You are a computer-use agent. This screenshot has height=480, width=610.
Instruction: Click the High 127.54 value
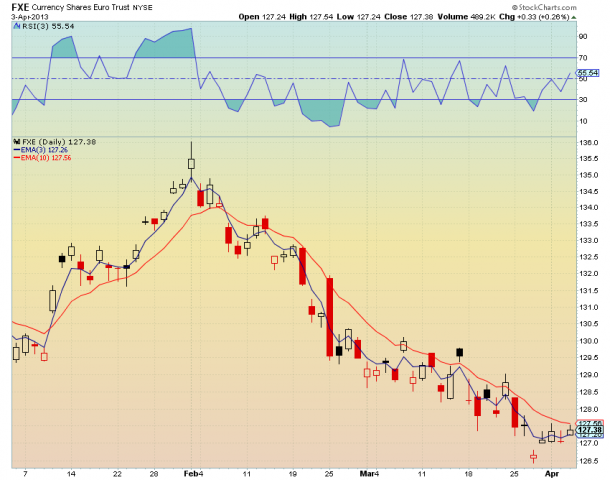coord(311,17)
